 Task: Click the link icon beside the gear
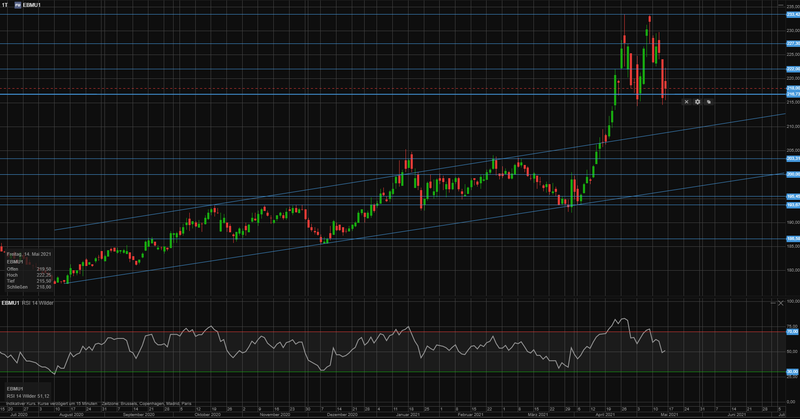coord(708,102)
